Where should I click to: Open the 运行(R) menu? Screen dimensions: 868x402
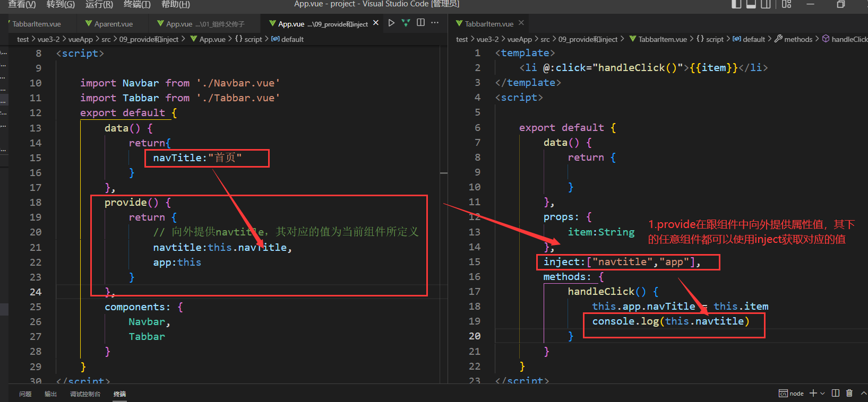tap(99, 4)
